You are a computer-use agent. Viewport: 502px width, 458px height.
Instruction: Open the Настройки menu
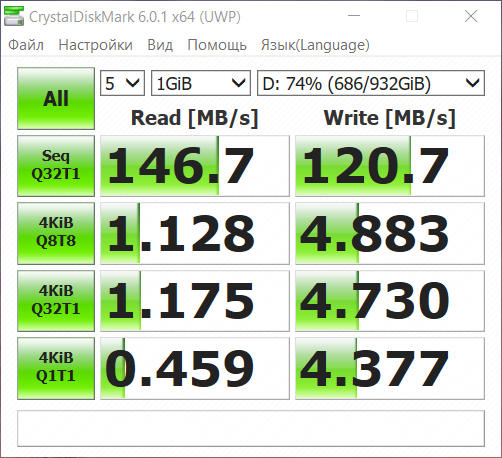[x=95, y=45]
